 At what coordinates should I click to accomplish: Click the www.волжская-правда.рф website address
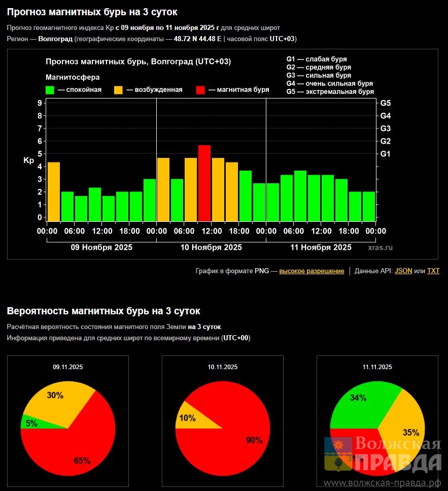click(x=383, y=482)
